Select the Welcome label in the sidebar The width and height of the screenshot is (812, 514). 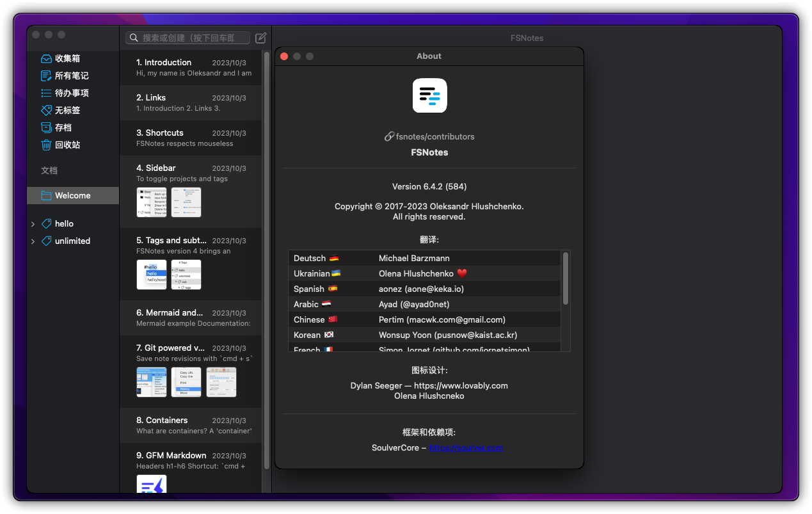pyautogui.click(x=73, y=195)
